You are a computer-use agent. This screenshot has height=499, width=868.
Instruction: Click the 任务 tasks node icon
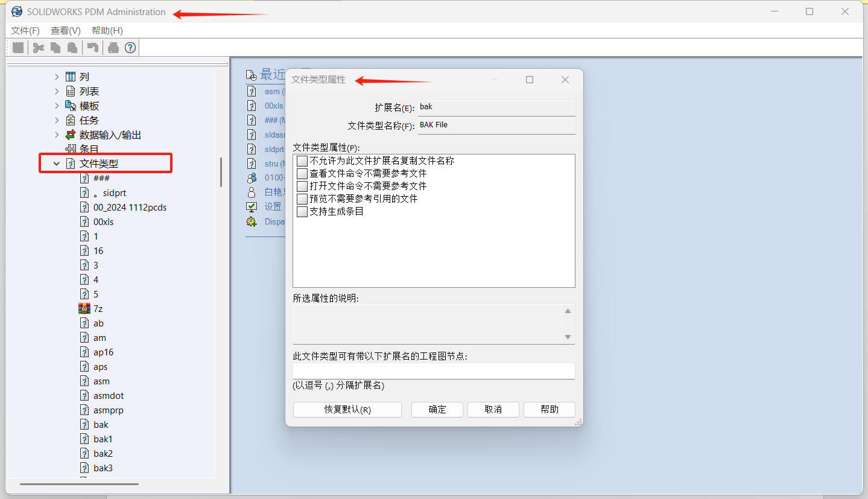(x=71, y=120)
